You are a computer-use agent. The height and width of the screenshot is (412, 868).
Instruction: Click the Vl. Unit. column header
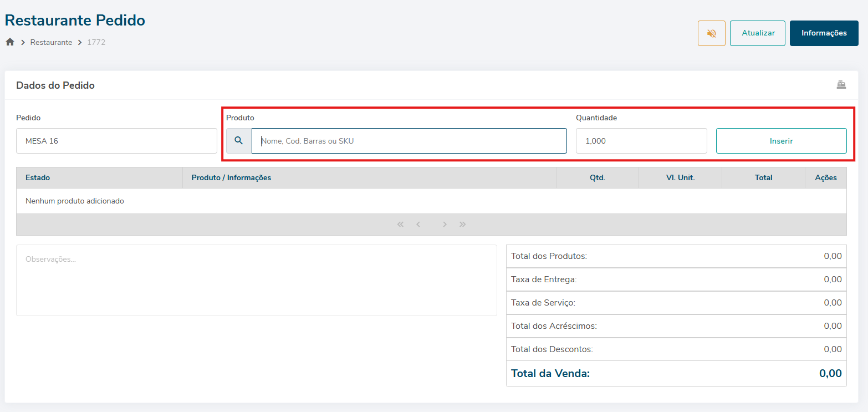680,177
